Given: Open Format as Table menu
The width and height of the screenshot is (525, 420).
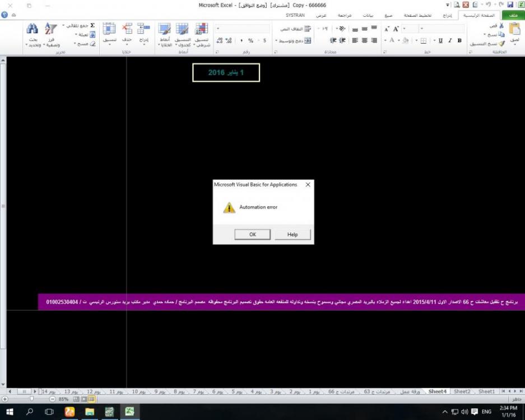Looking at the screenshot, I should [x=183, y=35].
